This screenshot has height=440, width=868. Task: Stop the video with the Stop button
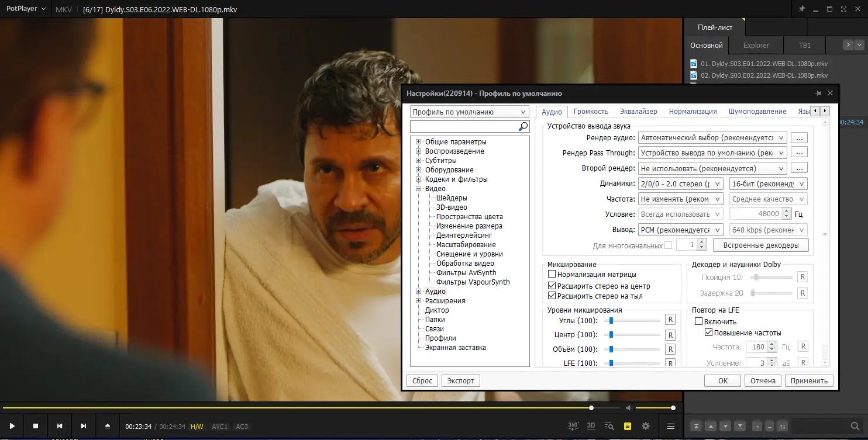point(36,426)
